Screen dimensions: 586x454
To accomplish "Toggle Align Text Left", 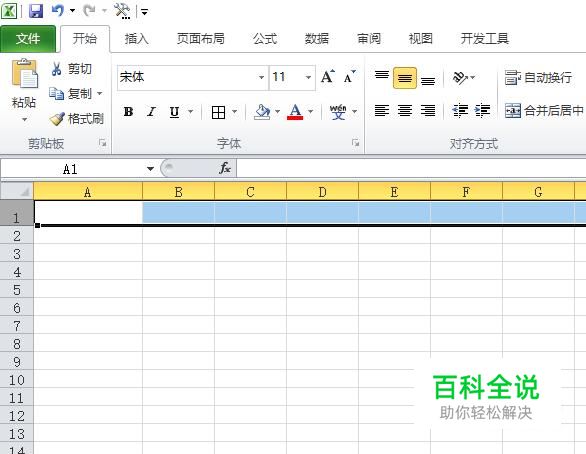I will pos(382,111).
